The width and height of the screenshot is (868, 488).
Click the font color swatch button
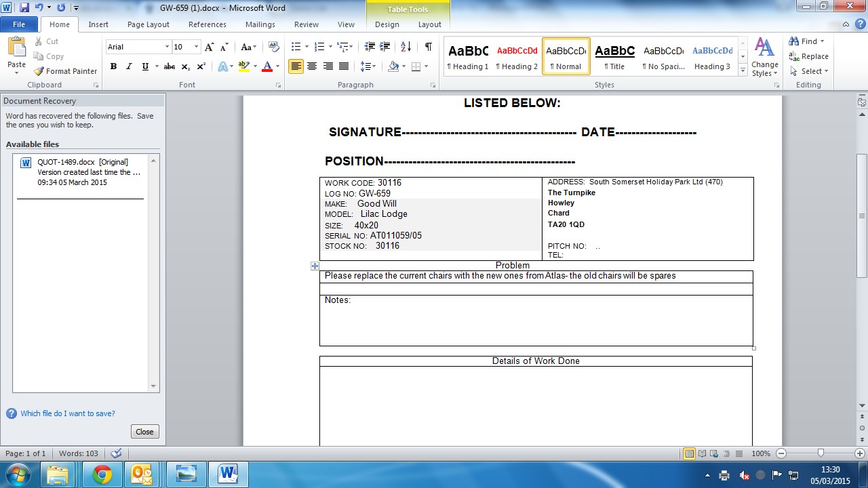(x=267, y=66)
